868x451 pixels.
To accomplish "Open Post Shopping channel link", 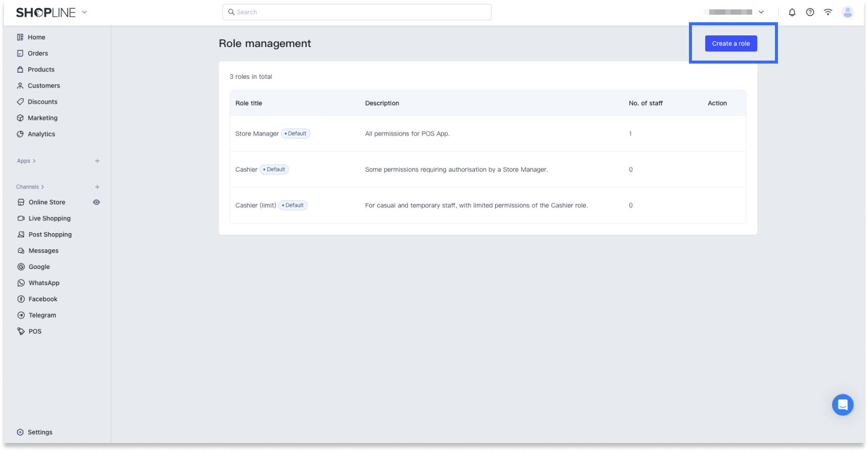I will tap(50, 235).
